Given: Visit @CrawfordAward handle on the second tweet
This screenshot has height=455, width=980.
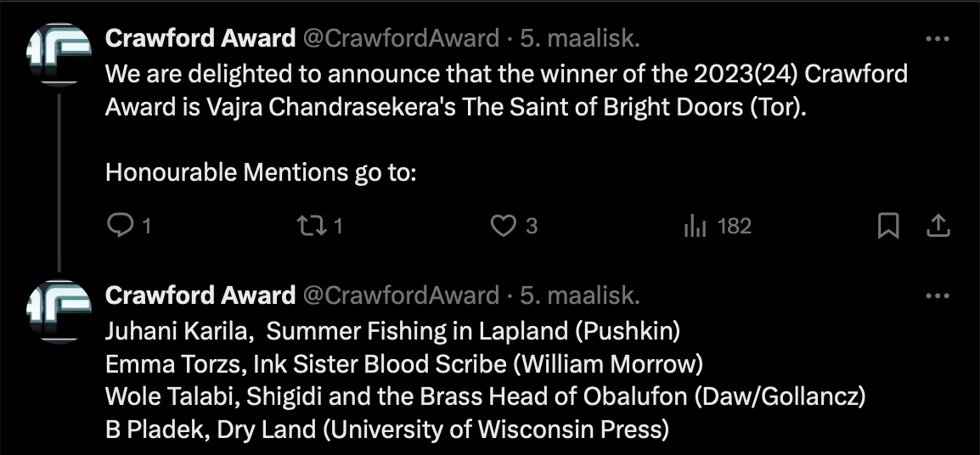Looking at the screenshot, I should 401,295.
